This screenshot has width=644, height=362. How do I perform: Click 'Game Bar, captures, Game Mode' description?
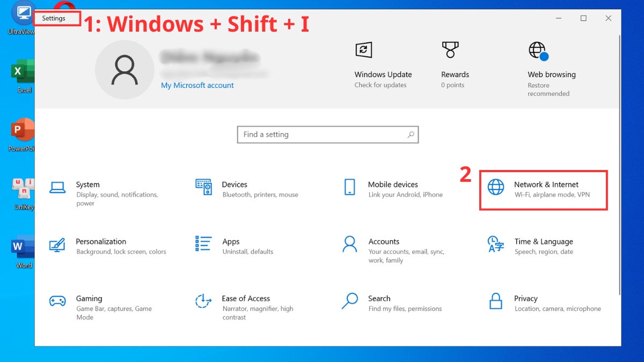coord(114,313)
